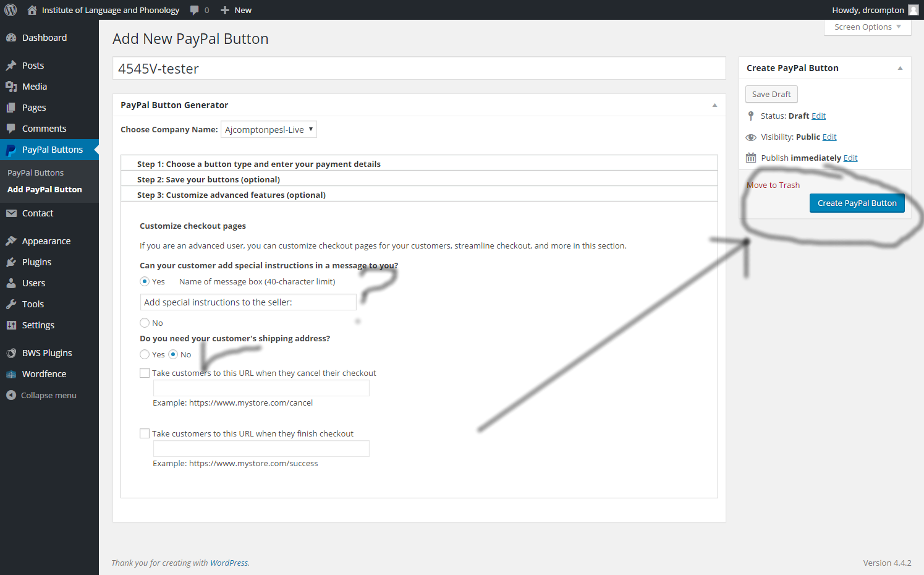924x575 pixels.
Task: Open the comments bubble icon in admin bar
Action: (x=195, y=11)
